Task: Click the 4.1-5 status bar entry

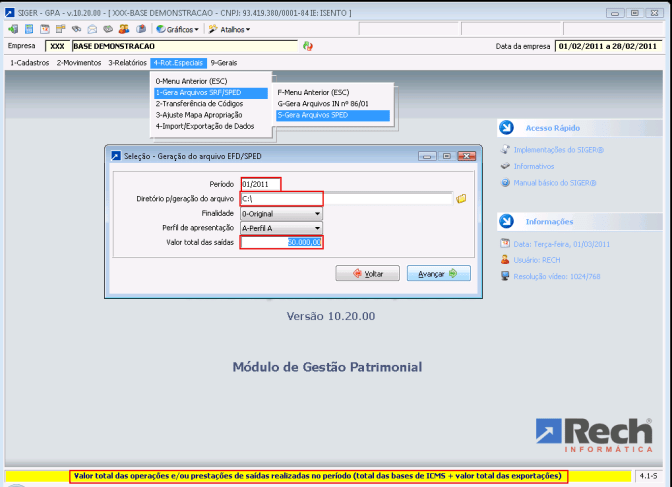Action: (648, 476)
